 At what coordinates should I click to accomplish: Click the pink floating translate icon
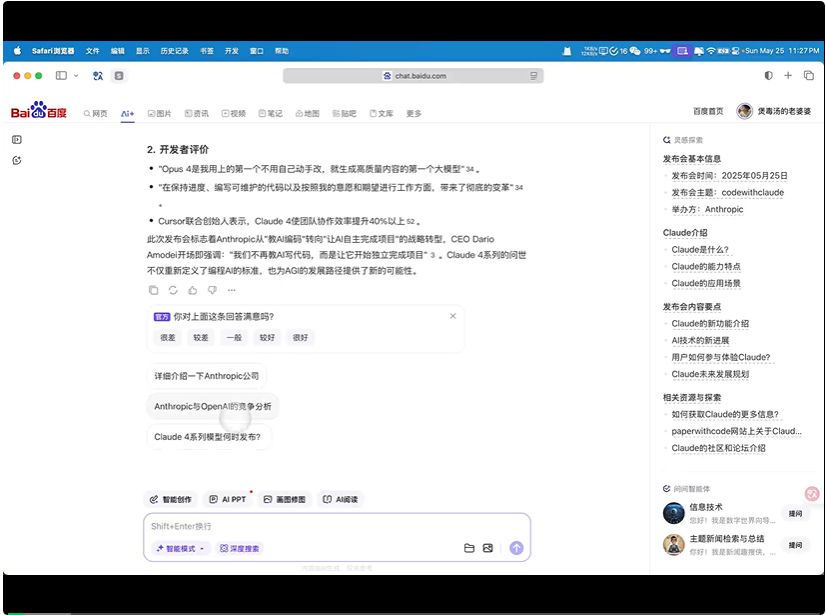point(812,494)
